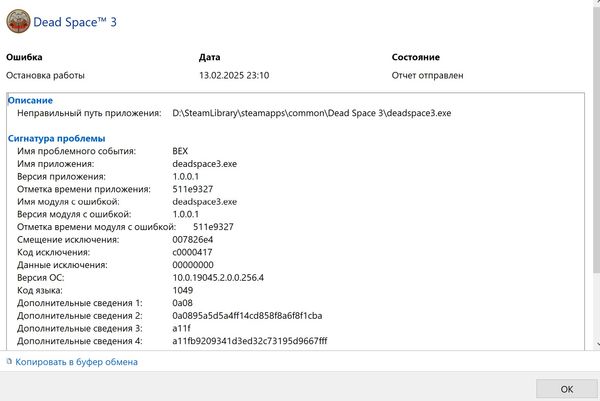This screenshot has width=600, height=401.
Task: Click the Копировать в буфер обмена link
Action: [76, 362]
